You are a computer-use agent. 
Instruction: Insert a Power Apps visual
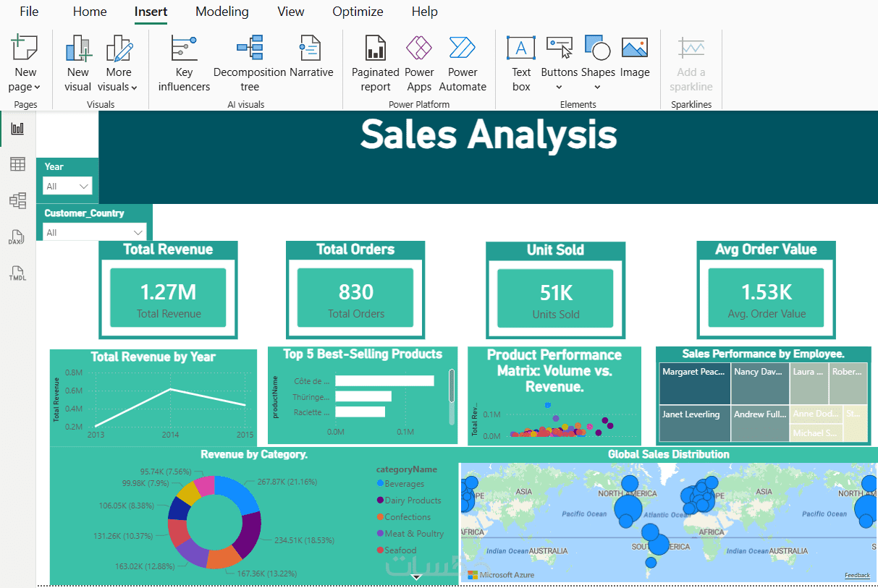tap(419, 64)
